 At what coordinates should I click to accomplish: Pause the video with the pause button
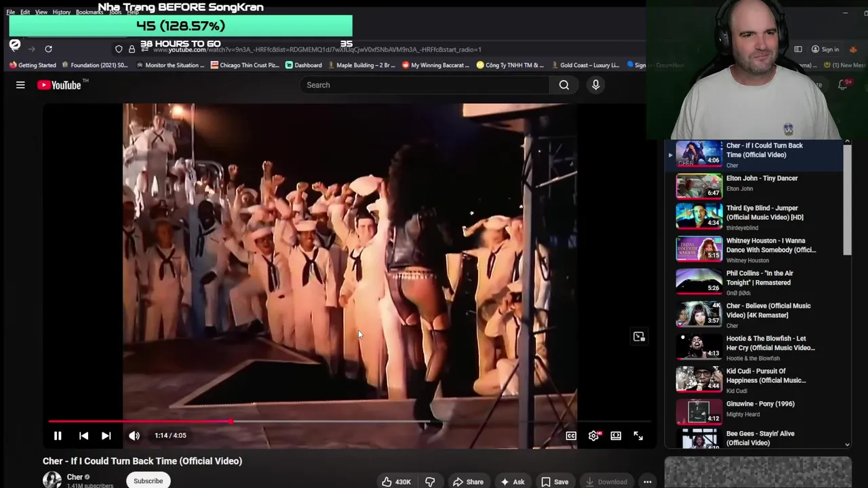pyautogui.click(x=58, y=436)
